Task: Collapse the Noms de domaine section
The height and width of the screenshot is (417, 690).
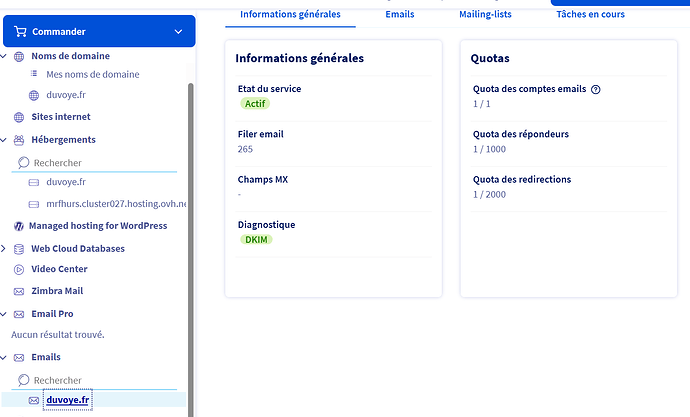Action: [4, 56]
